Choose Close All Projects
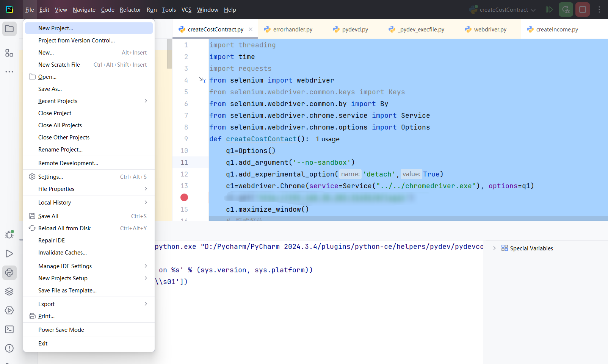608x364 pixels. pyautogui.click(x=89, y=125)
